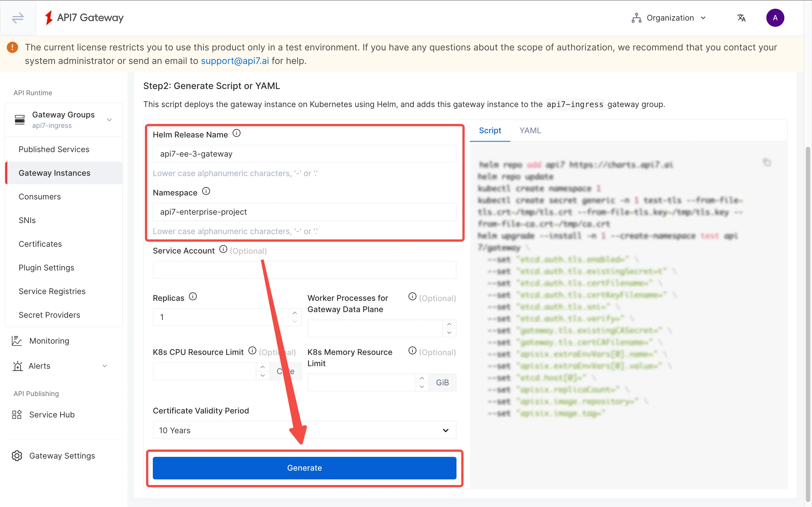The image size is (812, 507).
Task: Open the user avatar menu
Action: coord(775,18)
